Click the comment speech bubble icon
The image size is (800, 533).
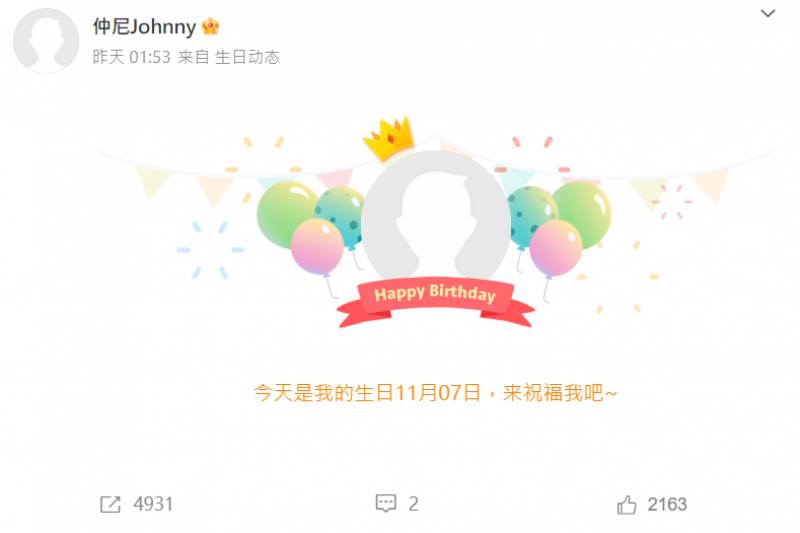coord(386,503)
